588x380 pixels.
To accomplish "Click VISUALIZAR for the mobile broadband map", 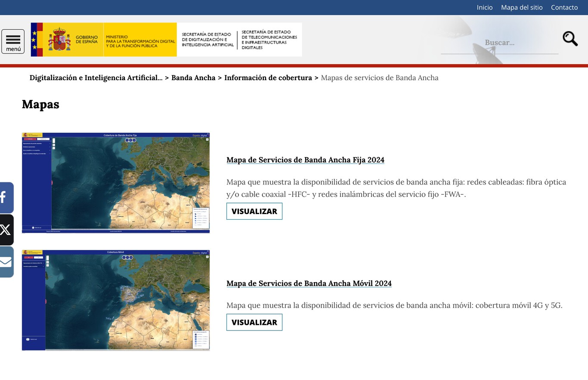I will [254, 322].
